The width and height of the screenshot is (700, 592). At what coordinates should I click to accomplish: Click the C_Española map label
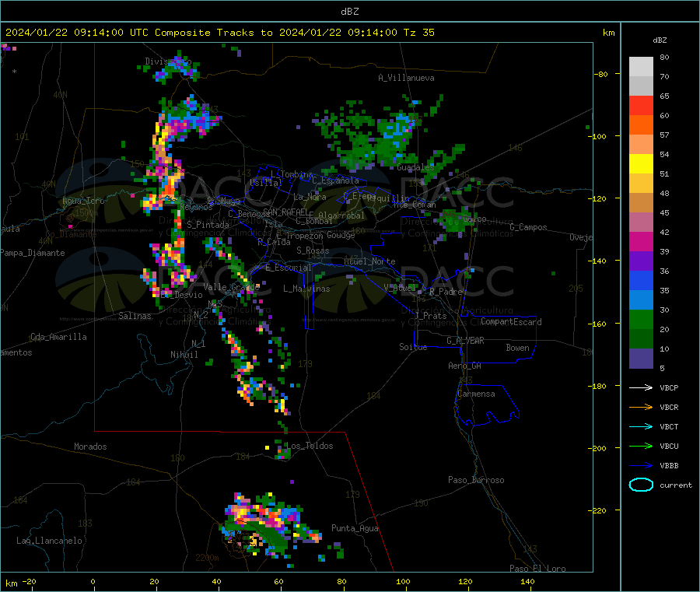335,180
